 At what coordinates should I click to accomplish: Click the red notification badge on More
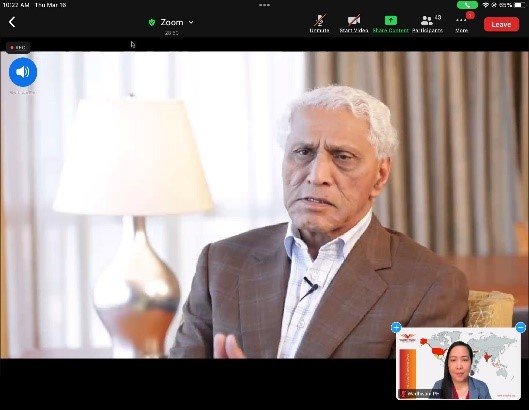coord(470,15)
